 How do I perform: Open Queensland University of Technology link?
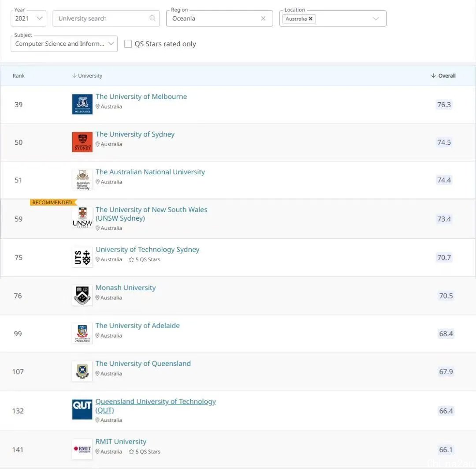(156, 405)
